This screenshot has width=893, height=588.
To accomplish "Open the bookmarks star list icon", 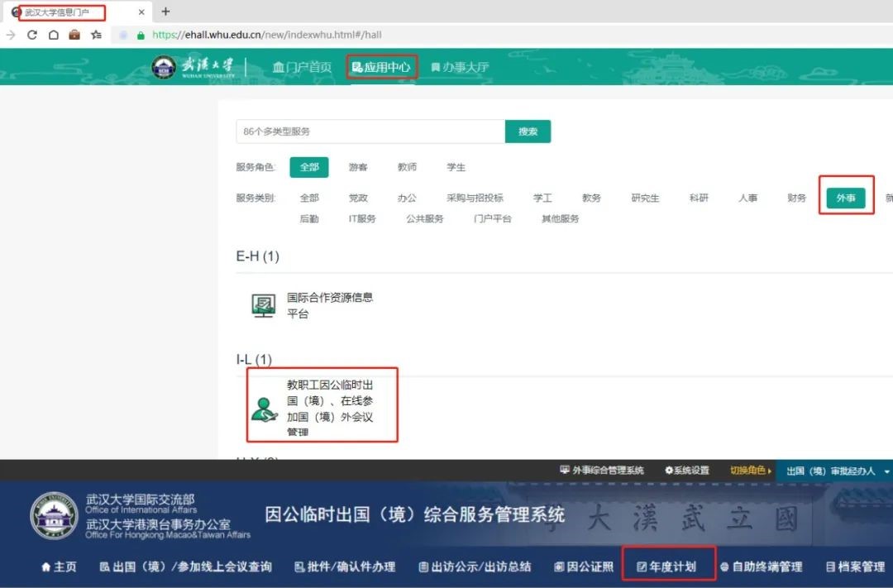I will click(96, 35).
